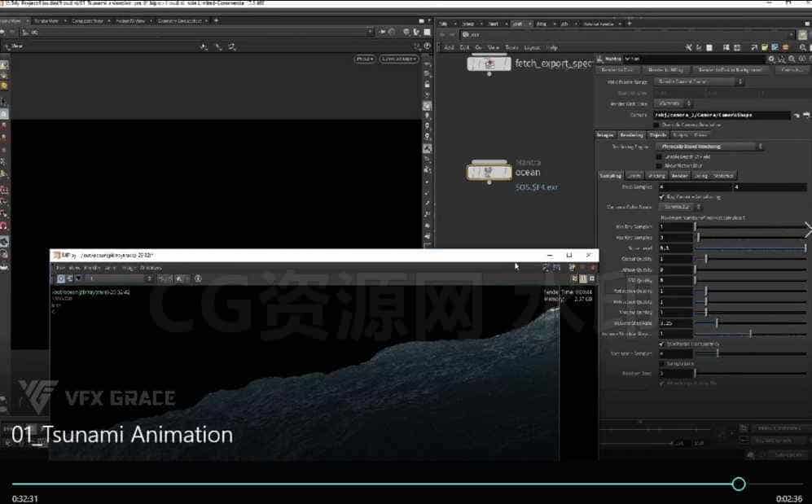812x504 pixels.
Task: Toggle Enable Depth of Field checkbox
Action: pos(659,156)
